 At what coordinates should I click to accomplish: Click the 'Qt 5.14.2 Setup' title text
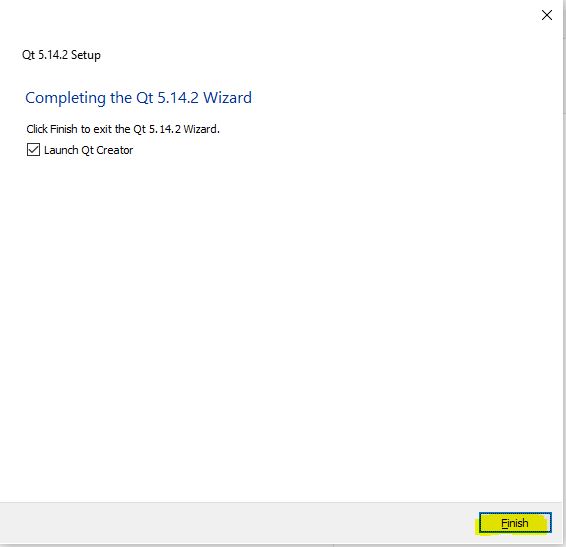(x=61, y=55)
